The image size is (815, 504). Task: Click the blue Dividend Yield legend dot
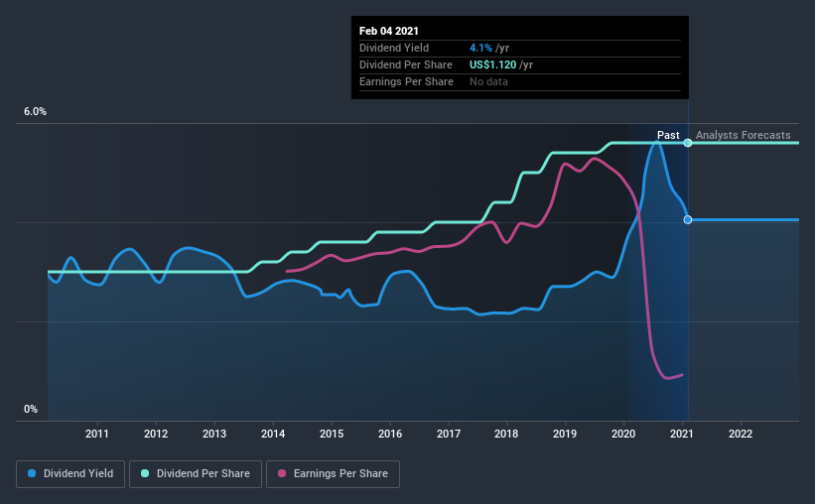click(32, 473)
